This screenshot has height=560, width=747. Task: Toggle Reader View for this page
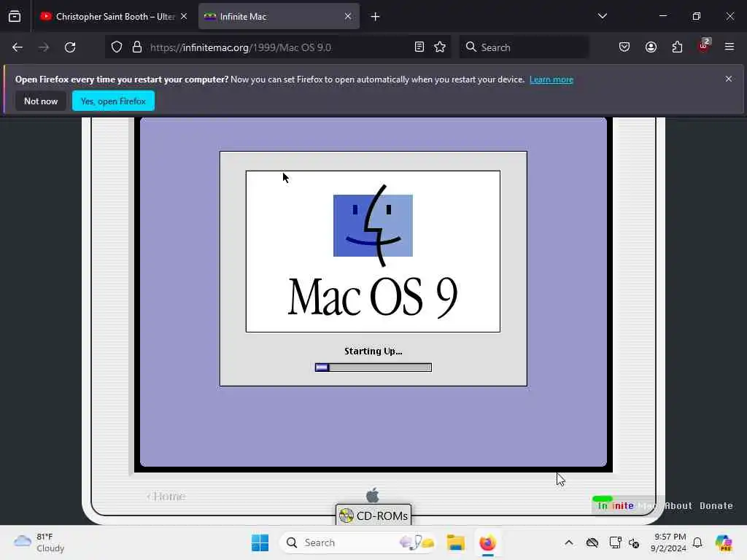tap(419, 47)
